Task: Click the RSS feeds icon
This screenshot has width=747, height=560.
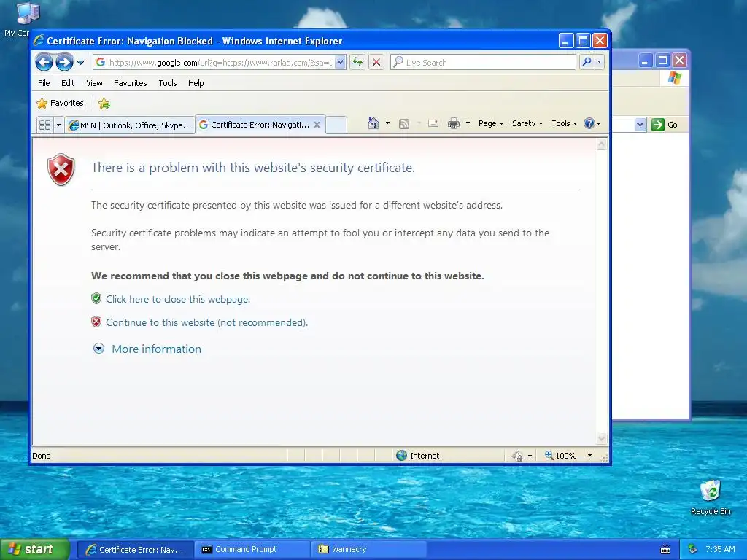Action: [x=404, y=124]
